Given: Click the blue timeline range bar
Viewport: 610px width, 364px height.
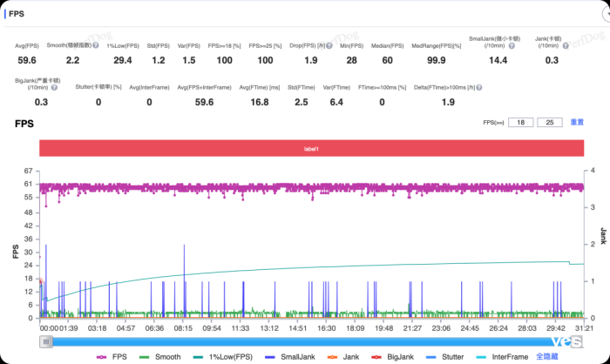Looking at the screenshot, I should point(305,342).
